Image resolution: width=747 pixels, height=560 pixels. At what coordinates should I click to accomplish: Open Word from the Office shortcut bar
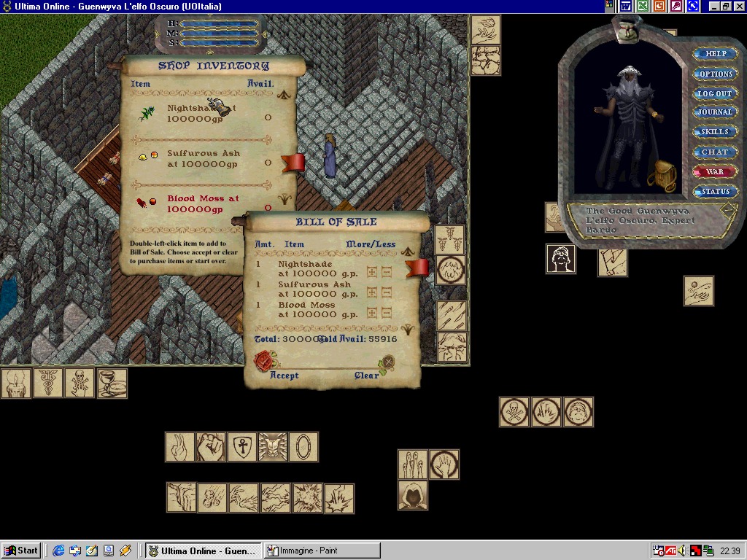(x=625, y=6)
